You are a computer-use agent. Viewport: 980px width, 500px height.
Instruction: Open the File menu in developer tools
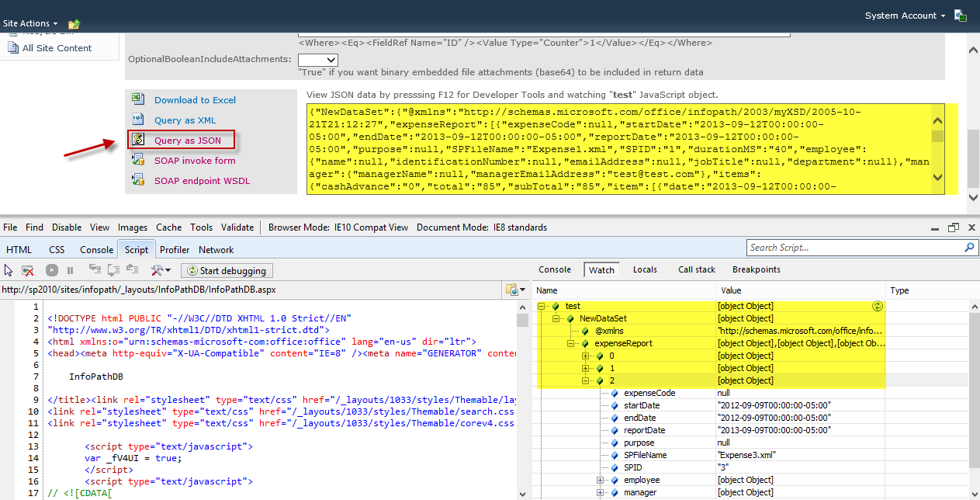10,227
